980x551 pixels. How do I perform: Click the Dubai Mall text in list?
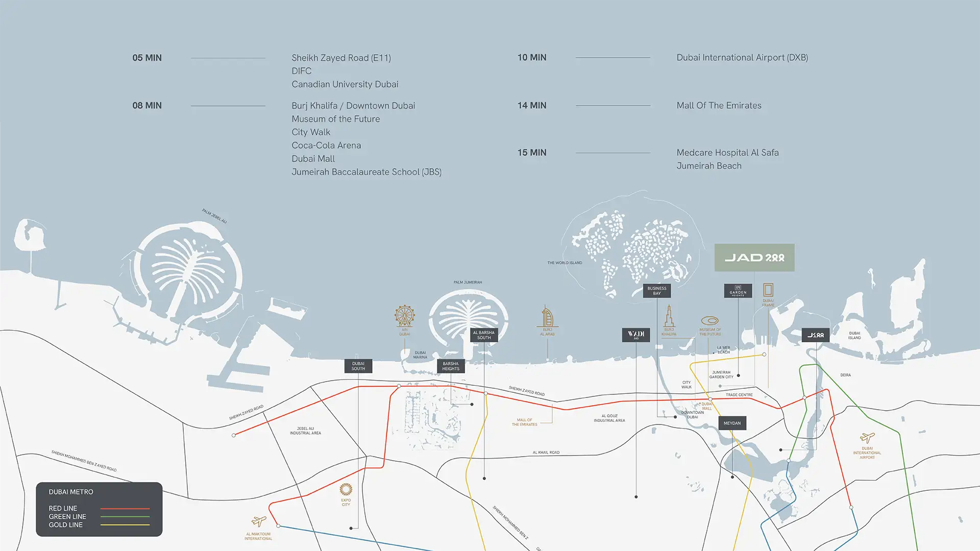[x=313, y=159]
